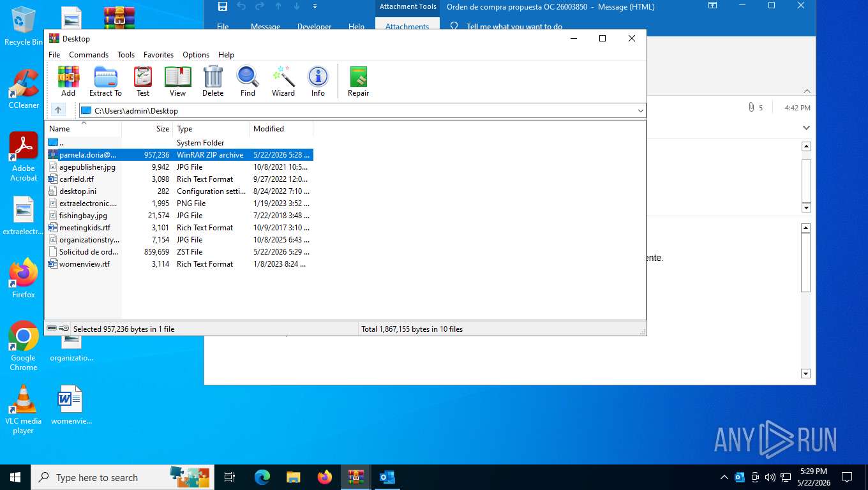Select the Google Chrome desktop shortcut
Viewport: 868px width, 490px height.
pyautogui.click(x=24, y=346)
